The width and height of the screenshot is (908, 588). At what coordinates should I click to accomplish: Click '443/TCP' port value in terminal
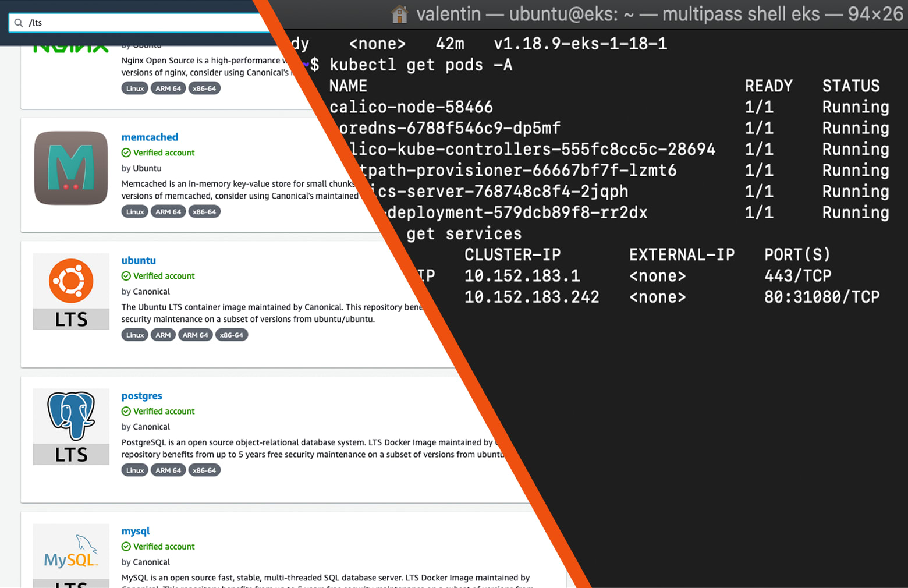pos(798,276)
